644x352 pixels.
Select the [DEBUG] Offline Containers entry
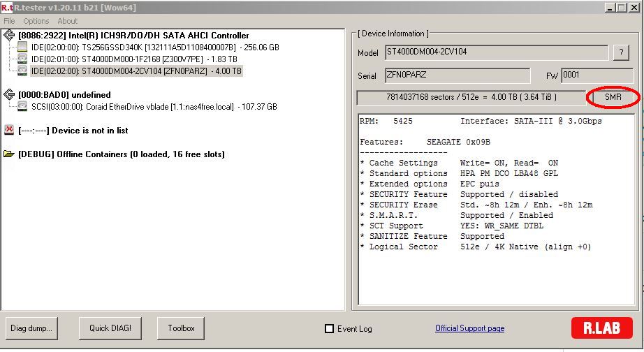[x=121, y=154]
